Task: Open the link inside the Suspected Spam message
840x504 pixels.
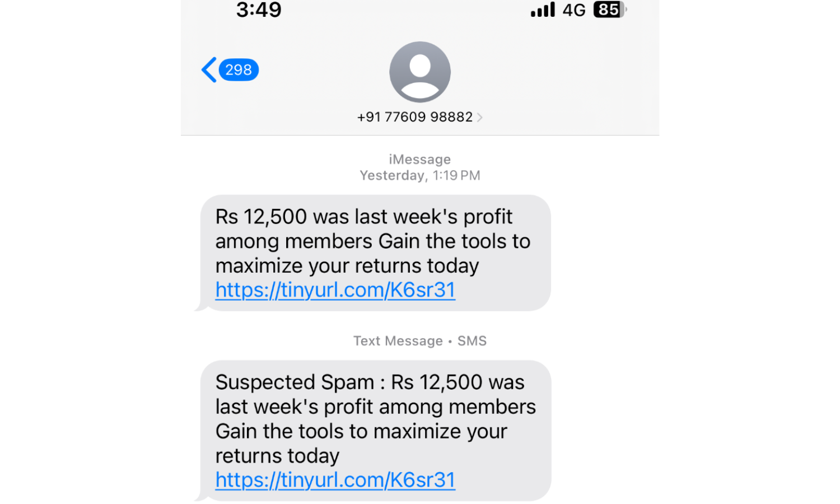Action: [335, 480]
